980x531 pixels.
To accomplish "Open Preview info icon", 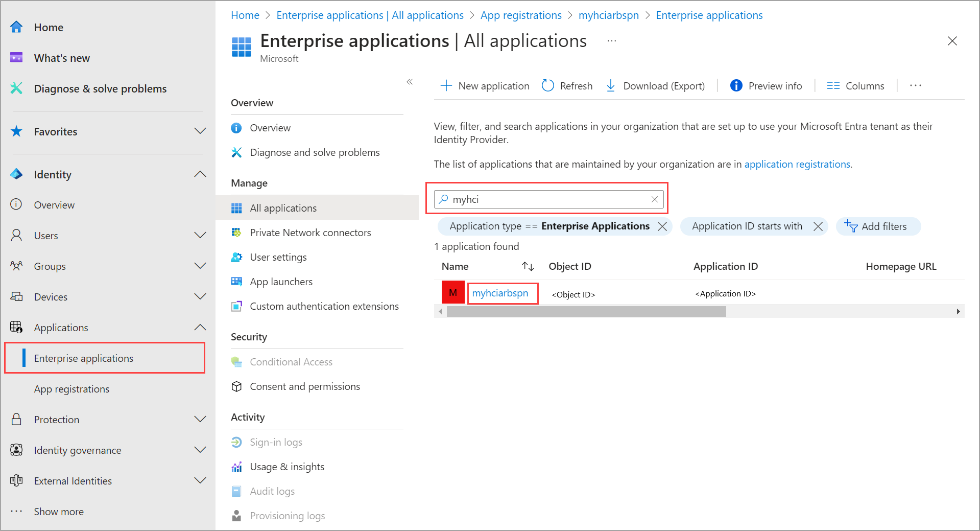I will point(736,86).
